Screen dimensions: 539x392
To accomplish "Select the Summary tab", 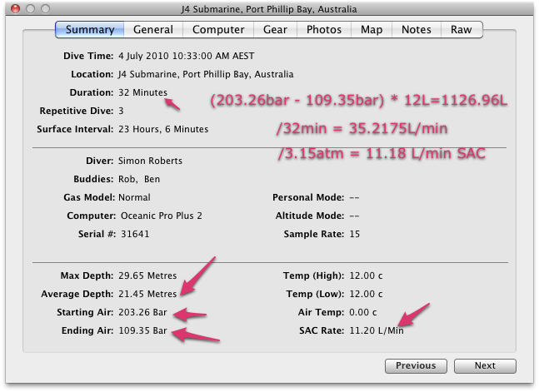I will (x=90, y=29).
